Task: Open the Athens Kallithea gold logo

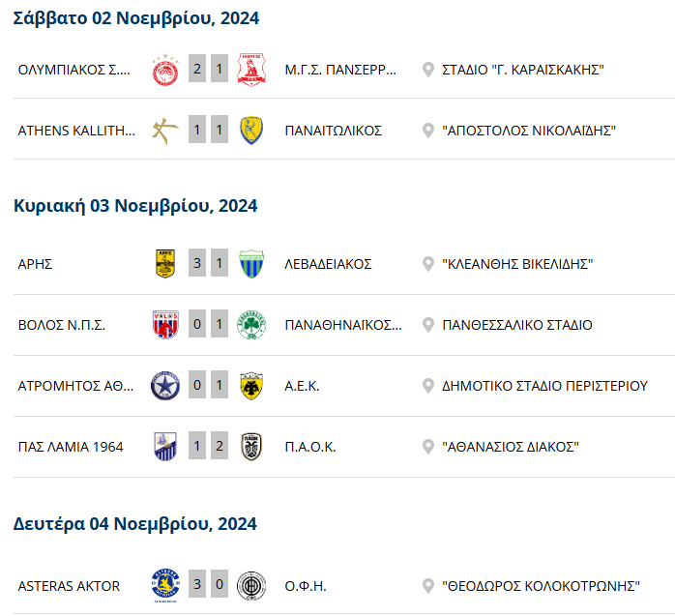Action: coord(165,131)
